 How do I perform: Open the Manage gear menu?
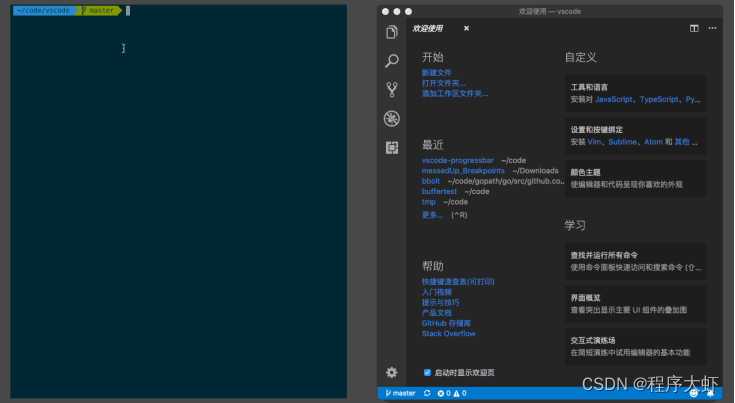pyautogui.click(x=391, y=373)
